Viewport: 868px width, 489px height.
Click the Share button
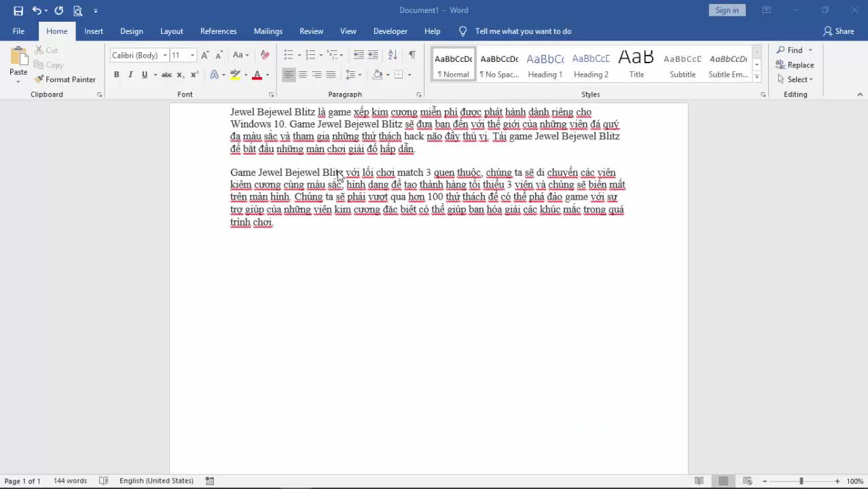tap(839, 31)
